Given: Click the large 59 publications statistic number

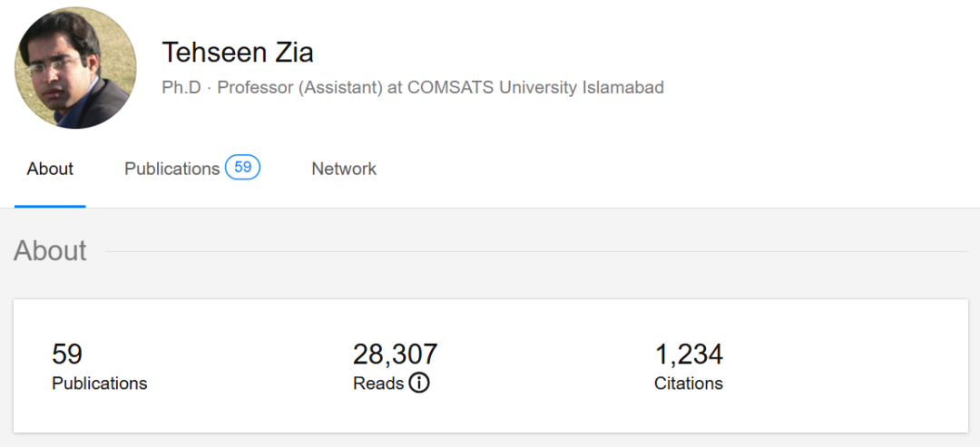Looking at the screenshot, I should click(67, 354).
